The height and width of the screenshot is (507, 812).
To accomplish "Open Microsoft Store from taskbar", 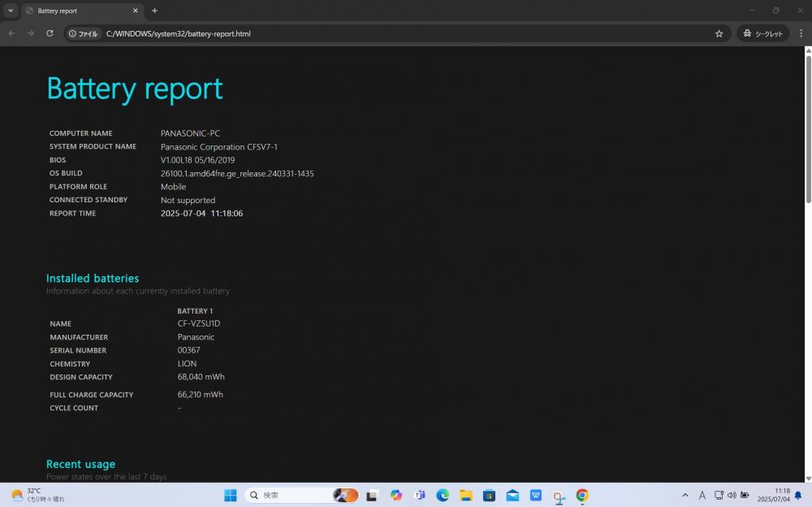I will point(490,495).
